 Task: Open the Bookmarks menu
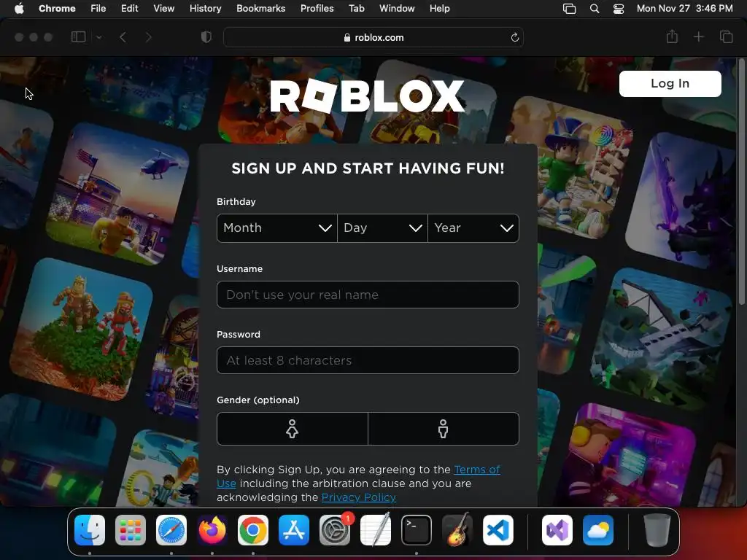point(260,8)
